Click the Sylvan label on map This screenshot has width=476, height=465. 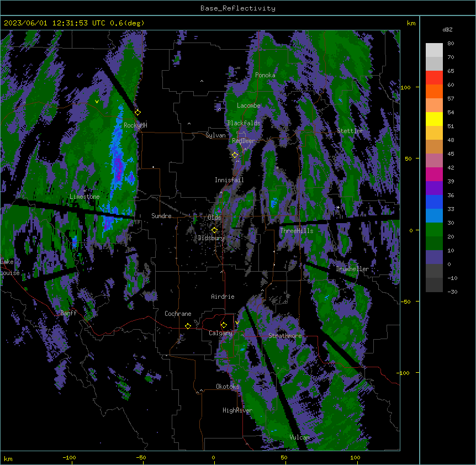[215, 135]
